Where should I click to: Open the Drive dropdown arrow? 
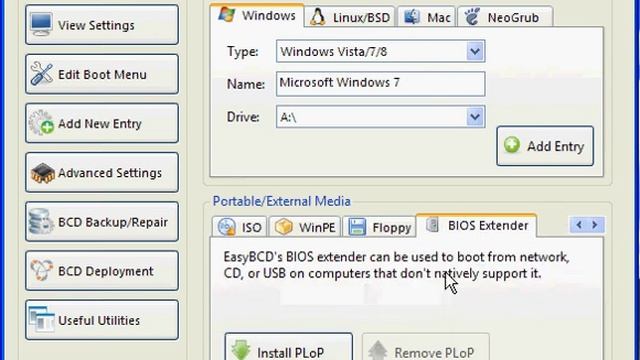(475, 117)
